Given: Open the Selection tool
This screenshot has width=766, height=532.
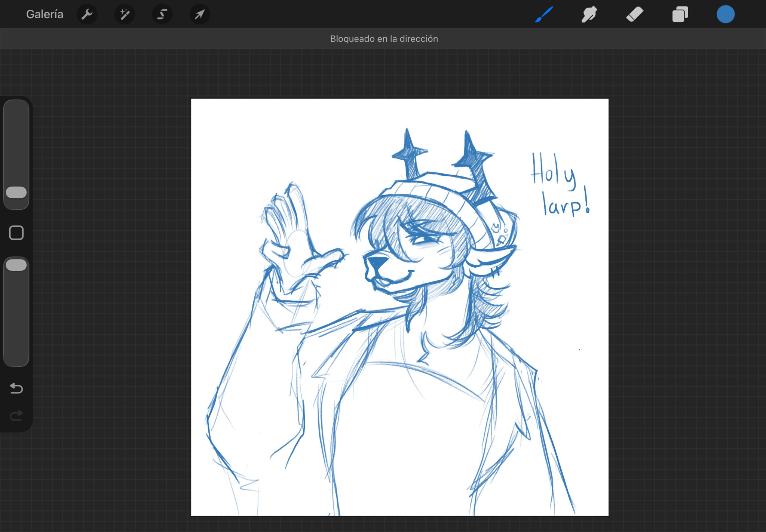Looking at the screenshot, I should point(162,15).
